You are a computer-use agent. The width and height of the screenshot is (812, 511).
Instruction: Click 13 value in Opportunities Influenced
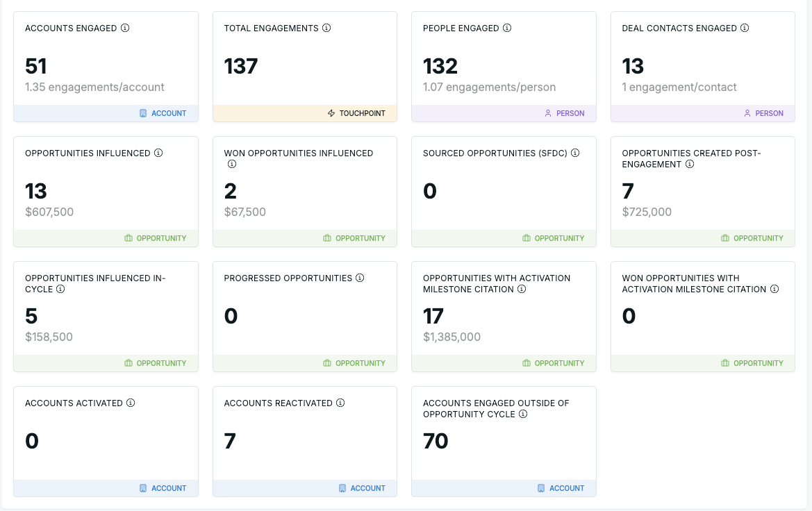35,191
